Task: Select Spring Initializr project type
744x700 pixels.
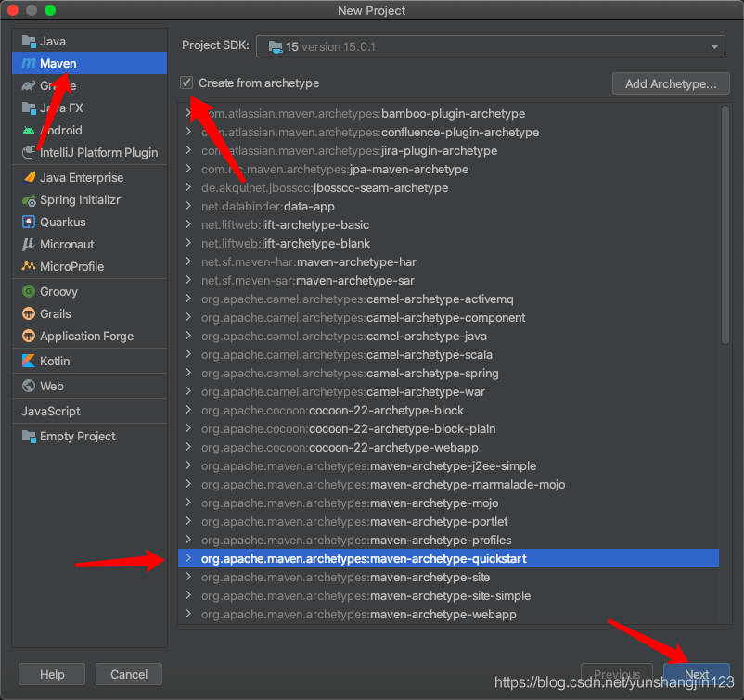Action: pyautogui.click(x=89, y=200)
